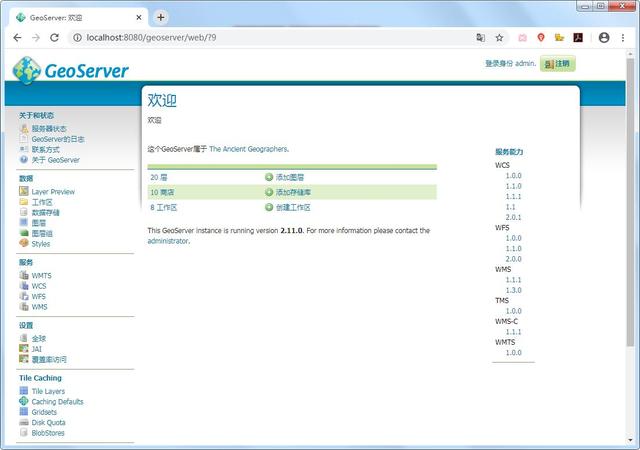This screenshot has width=640, height=450.
Task: Click the 注销 logout button
Action: tap(558, 64)
